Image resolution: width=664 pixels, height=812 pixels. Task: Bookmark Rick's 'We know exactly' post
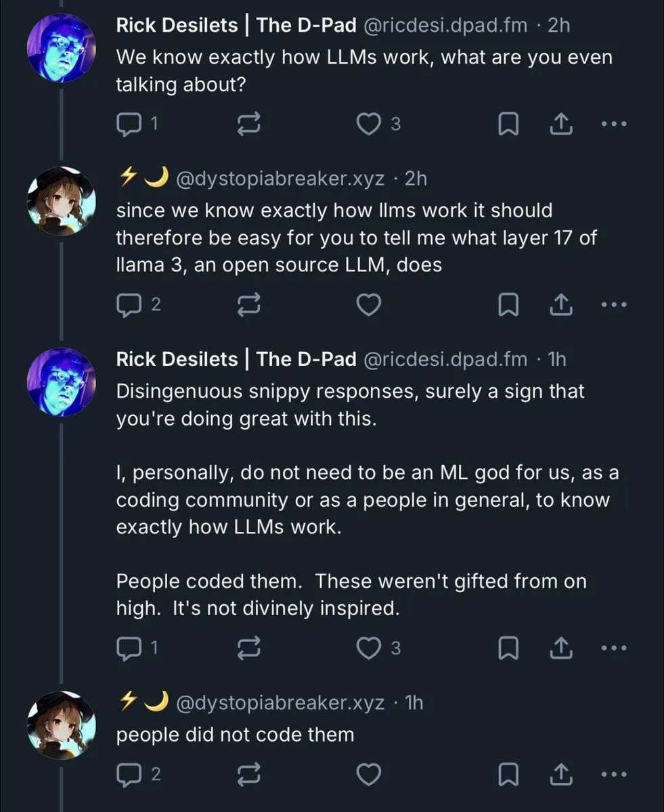[508, 124]
